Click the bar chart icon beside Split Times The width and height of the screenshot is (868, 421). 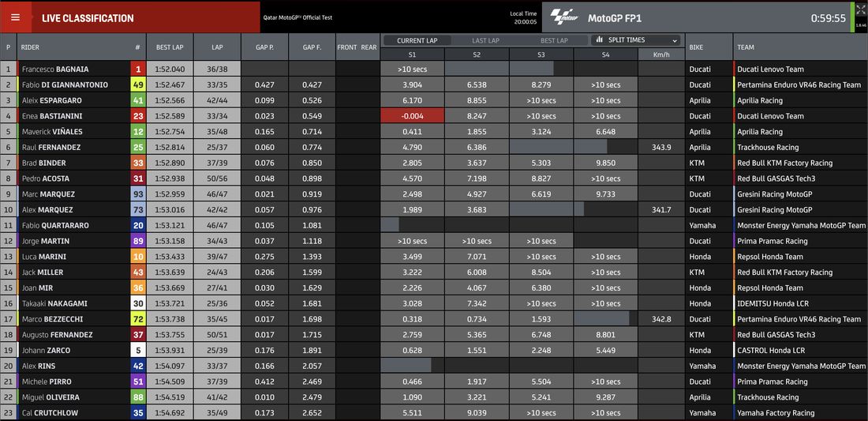(x=600, y=39)
